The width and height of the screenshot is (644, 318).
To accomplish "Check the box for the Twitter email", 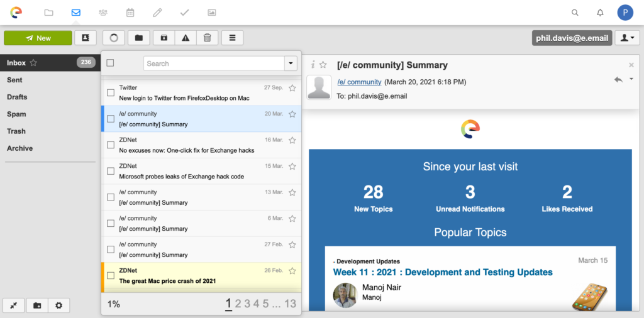I will 111,93.
